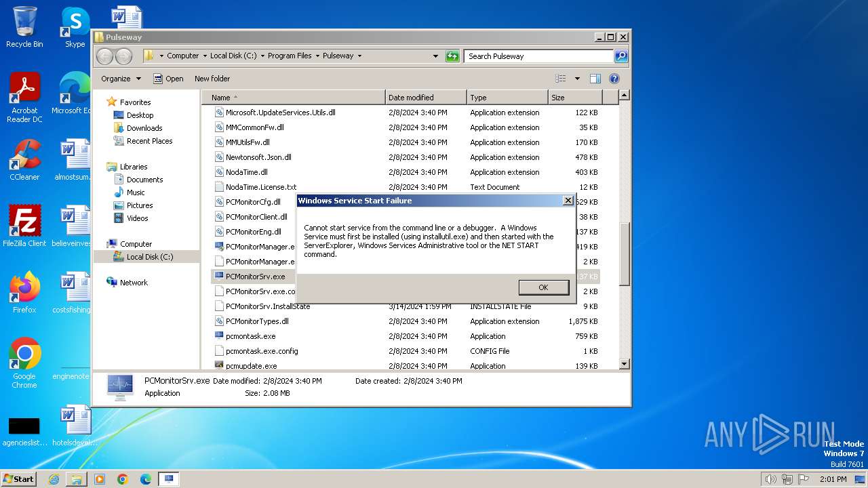
Task: Select Computer in navigation pane
Action: (136, 244)
